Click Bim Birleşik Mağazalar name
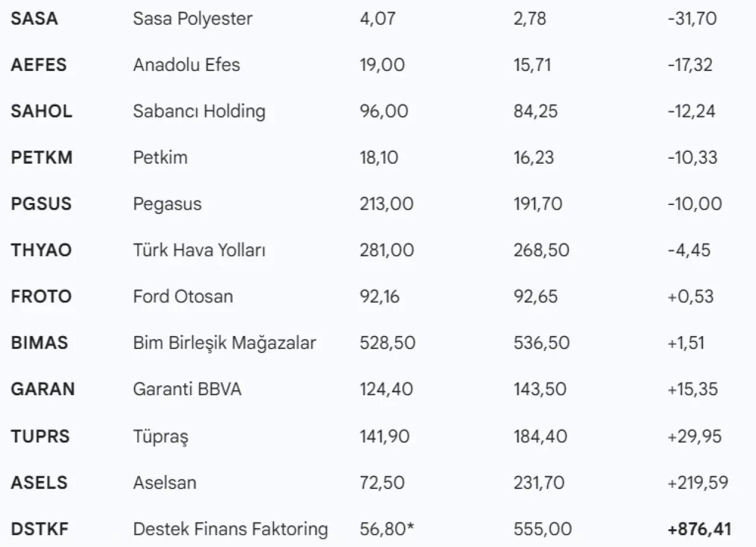 224,343
